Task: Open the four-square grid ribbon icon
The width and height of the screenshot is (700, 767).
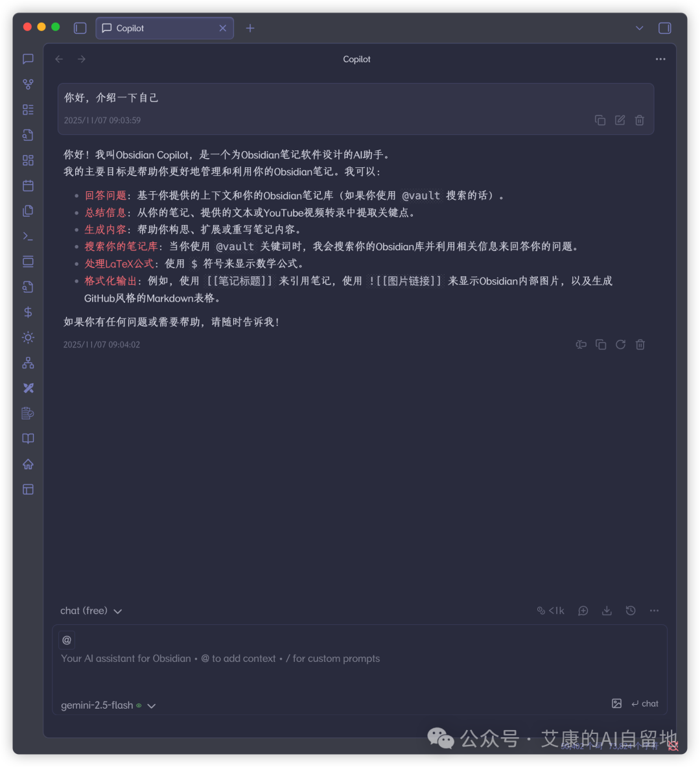Action: 28,160
